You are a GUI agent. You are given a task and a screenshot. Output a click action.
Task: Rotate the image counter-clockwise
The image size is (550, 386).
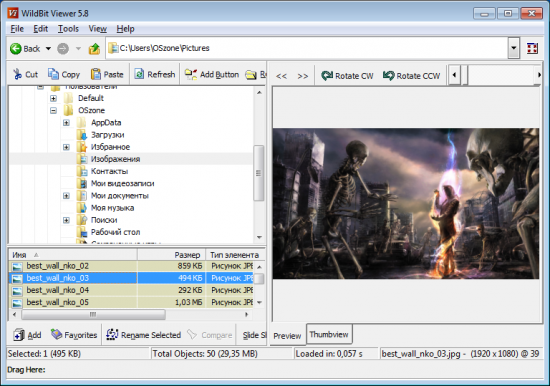coord(411,75)
